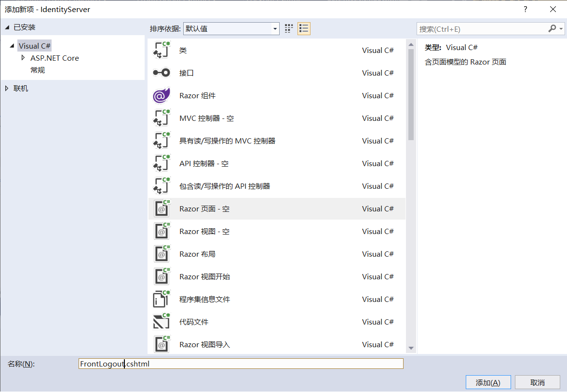567x392 pixels.
Task: Select 具有读/写操作的 MVC 控制器 name
Action: coord(227,141)
